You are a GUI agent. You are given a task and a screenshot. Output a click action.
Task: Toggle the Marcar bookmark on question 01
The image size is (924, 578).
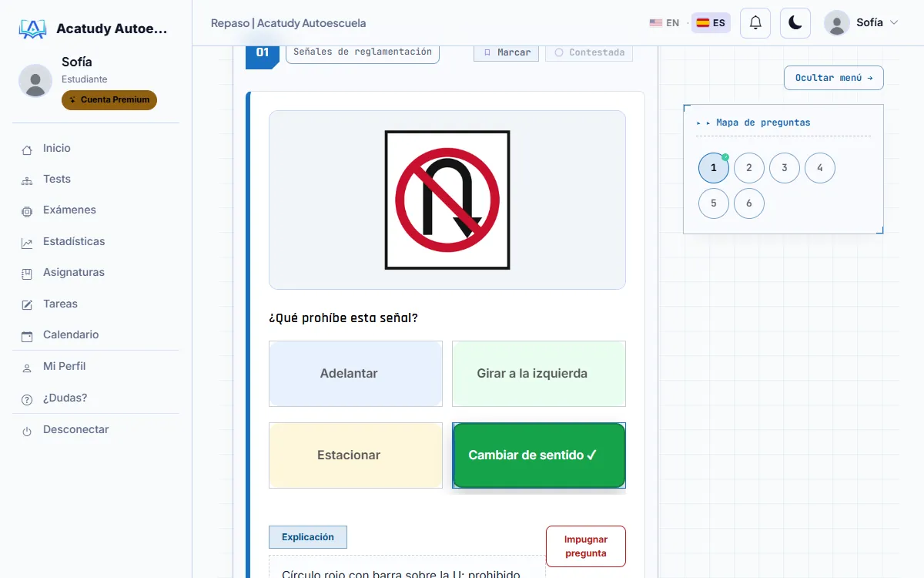click(x=506, y=52)
